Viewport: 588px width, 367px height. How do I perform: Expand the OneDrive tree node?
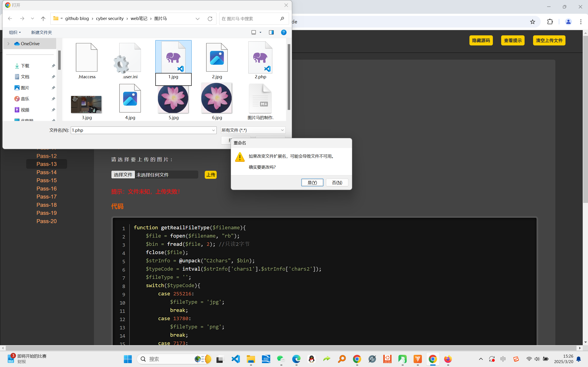[9, 44]
